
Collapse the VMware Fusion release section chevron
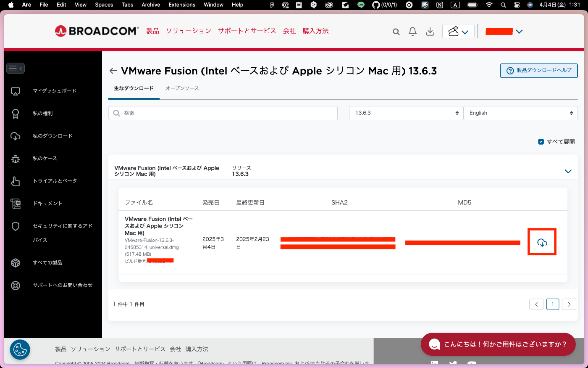point(568,171)
